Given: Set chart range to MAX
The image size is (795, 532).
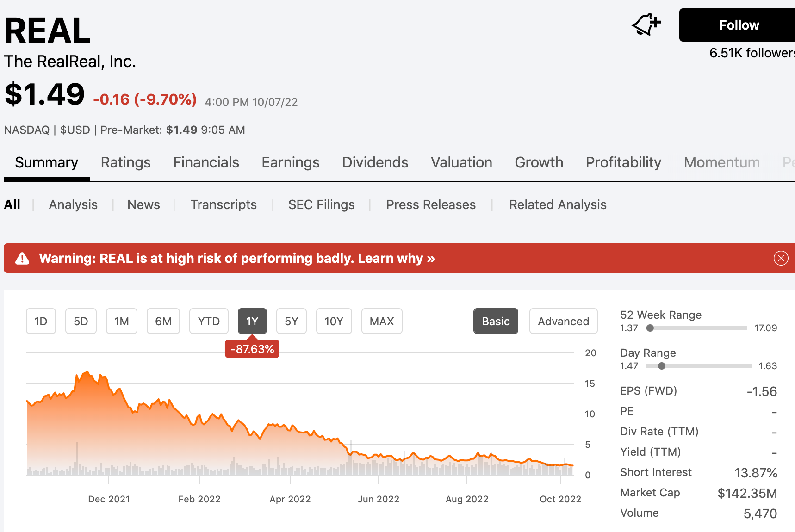Looking at the screenshot, I should tap(382, 321).
